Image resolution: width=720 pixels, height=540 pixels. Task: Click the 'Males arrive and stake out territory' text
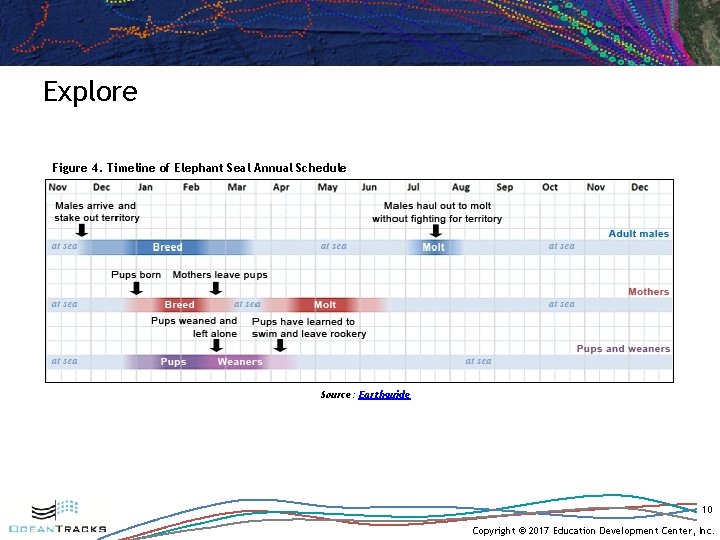(x=96, y=212)
